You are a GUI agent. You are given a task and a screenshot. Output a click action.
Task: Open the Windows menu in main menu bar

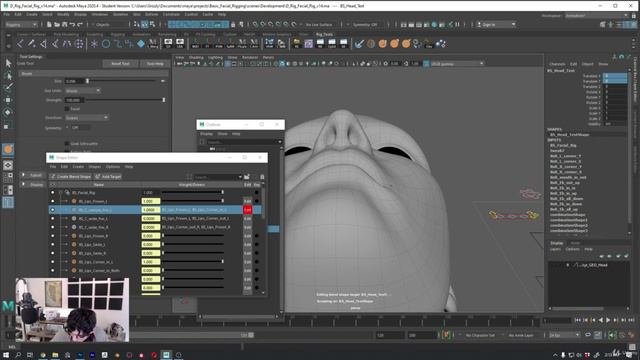coord(100,14)
